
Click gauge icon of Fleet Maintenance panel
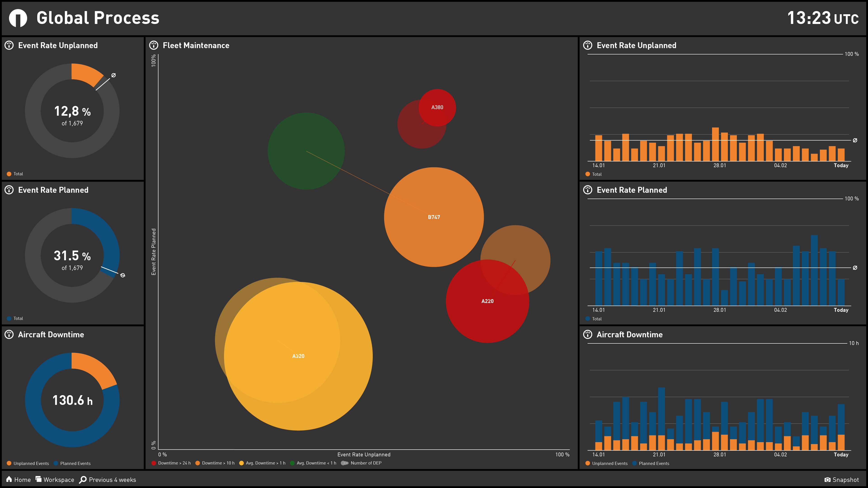click(x=154, y=45)
